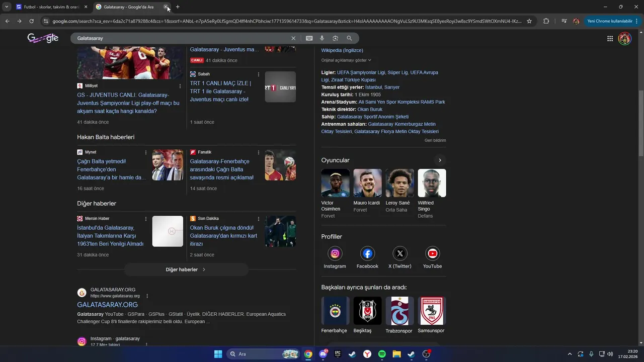Open the Chrome extensions puzzle icon
This screenshot has width=644, height=362.
click(546, 21)
